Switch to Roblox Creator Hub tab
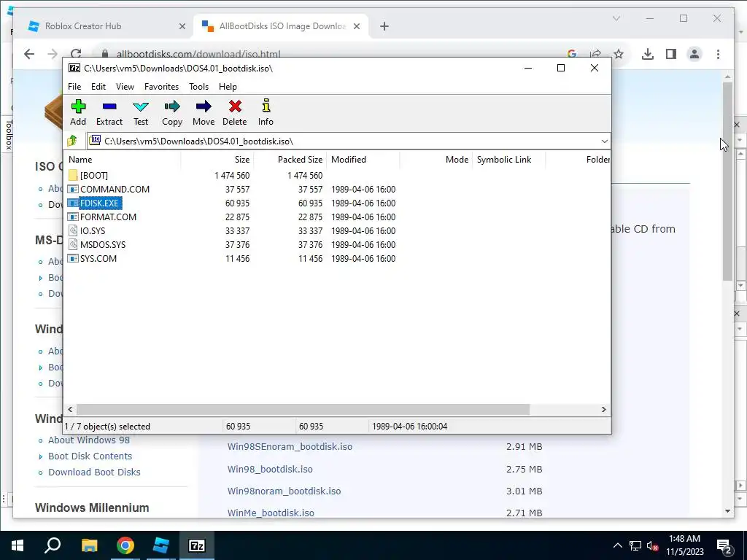This screenshot has height=560, width=747. (x=105, y=26)
